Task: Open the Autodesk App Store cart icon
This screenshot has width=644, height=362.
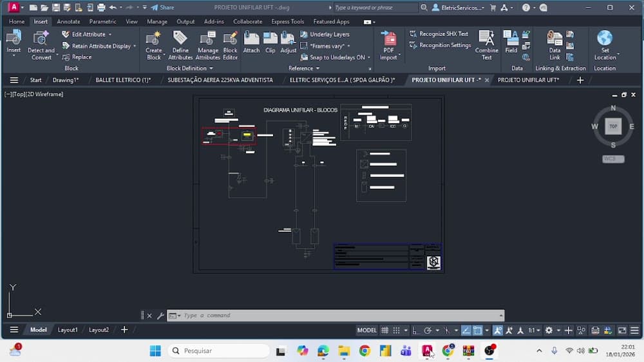Action: point(493,7)
